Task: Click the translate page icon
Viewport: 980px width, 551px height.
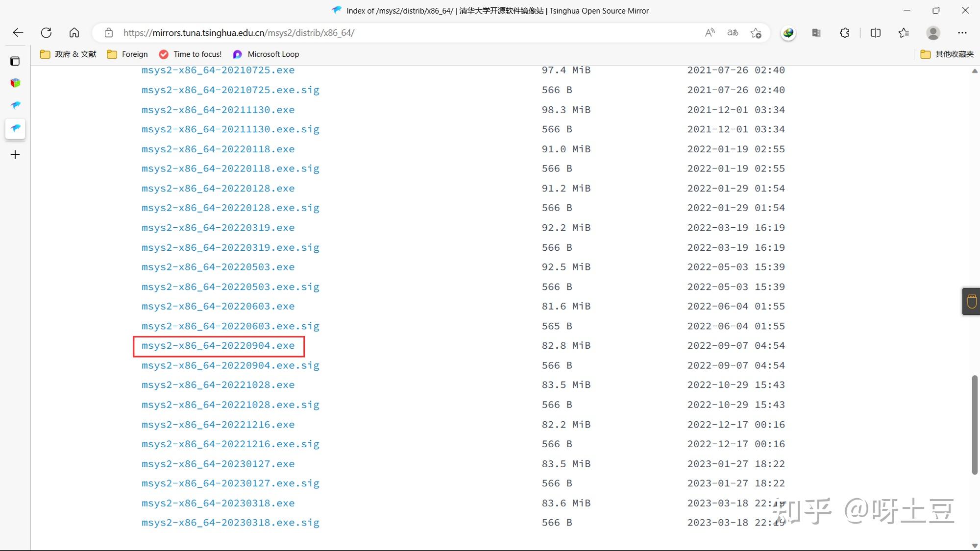Action: click(x=733, y=33)
